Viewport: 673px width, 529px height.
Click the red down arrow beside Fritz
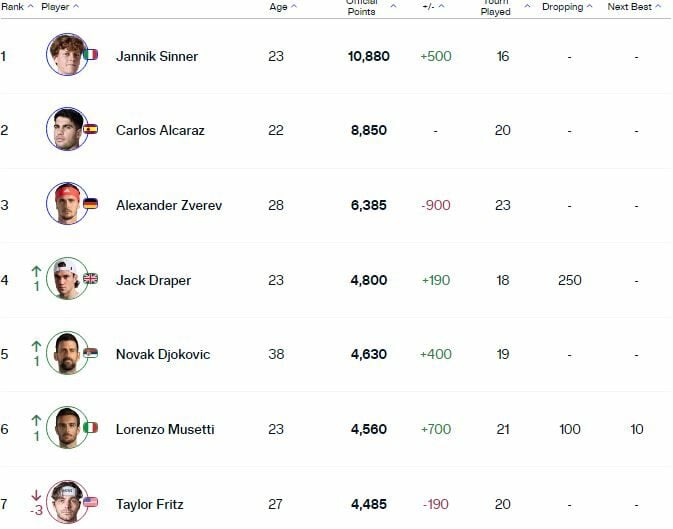tap(36, 496)
